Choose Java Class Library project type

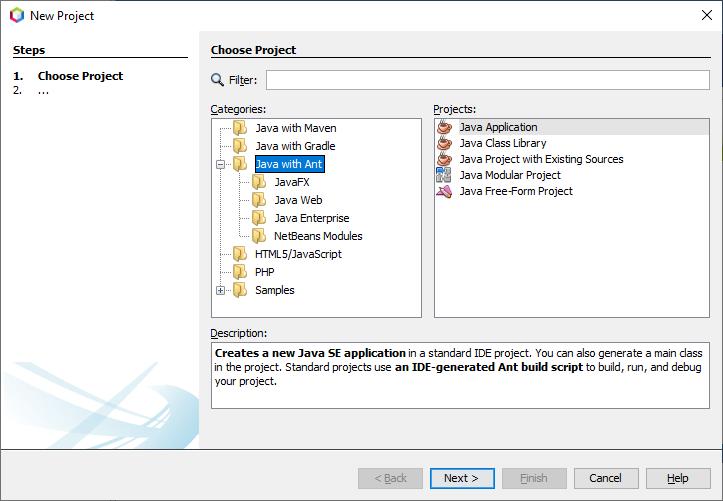point(503,143)
